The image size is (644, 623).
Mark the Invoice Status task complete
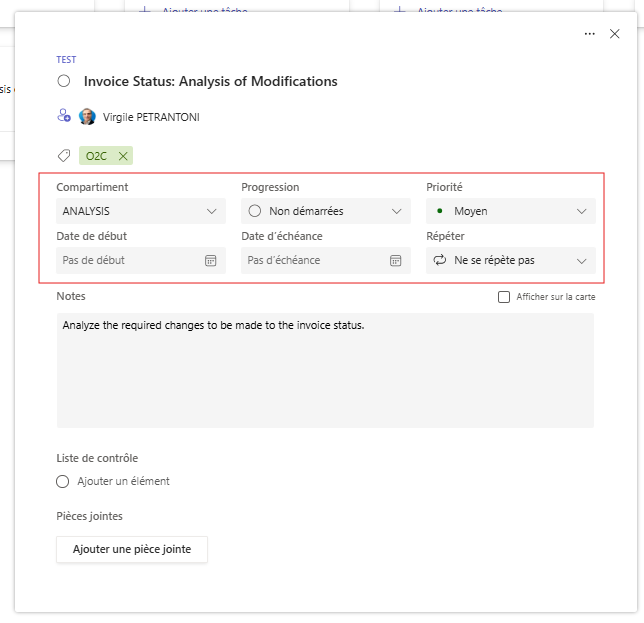coord(64,81)
